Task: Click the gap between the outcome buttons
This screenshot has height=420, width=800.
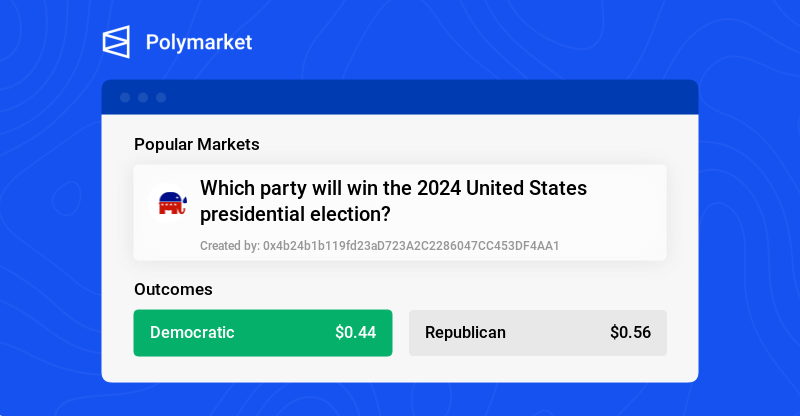Action: pyautogui.click(x=400, y=333)
